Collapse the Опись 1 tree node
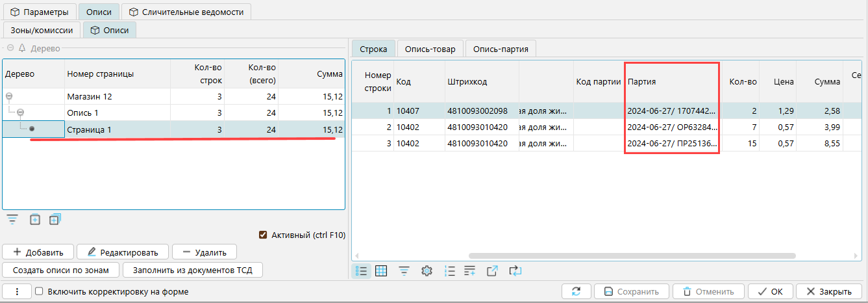This screenshot has width=868, height=303. coord(20,113)
